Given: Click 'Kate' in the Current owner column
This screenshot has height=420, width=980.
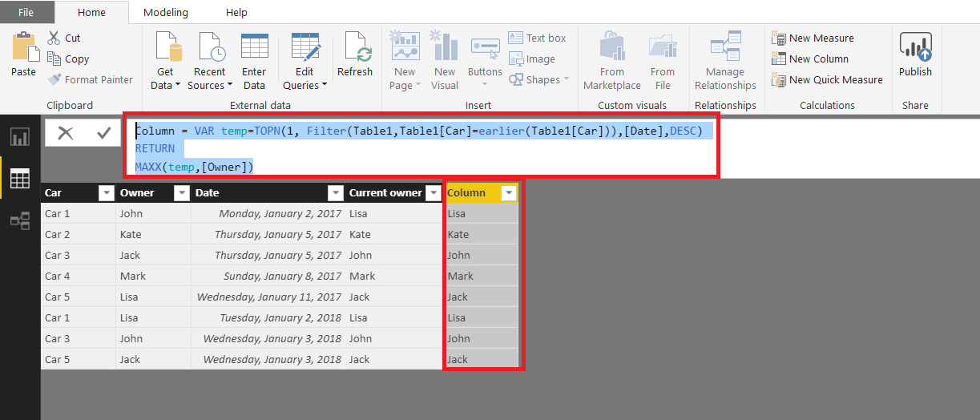Looking at the screenshot, I should [x=394, y=234].
